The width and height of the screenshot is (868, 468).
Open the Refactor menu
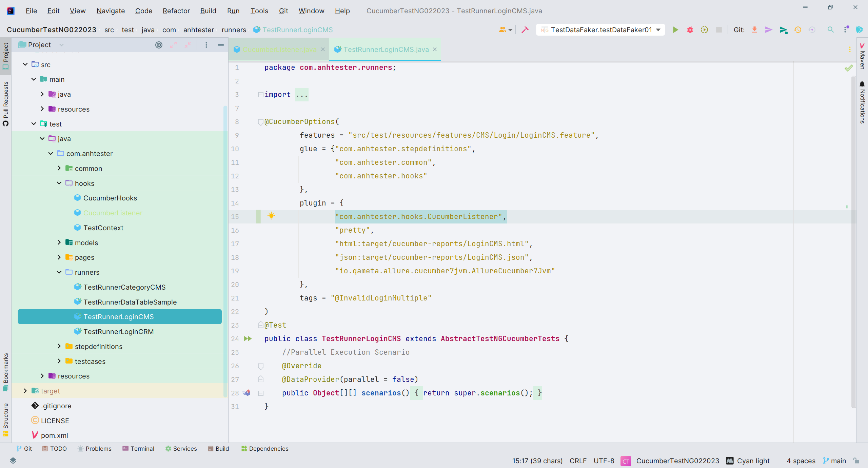(x=176, y=11)
